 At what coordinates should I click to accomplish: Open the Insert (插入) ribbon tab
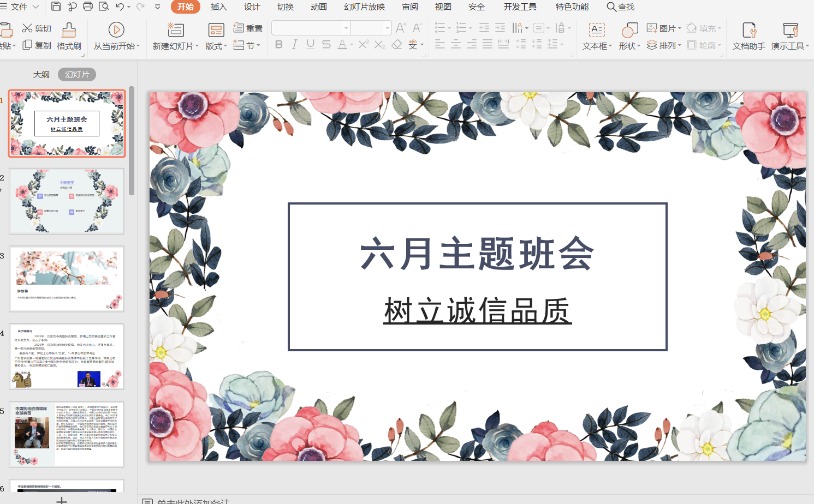[x=218, y=7]
